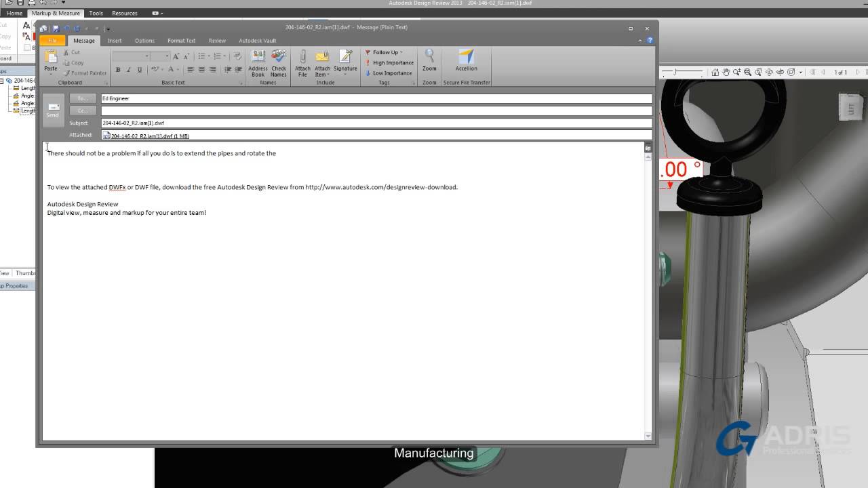Open the font name combo box
This screenshot has width=868, height=488.
coord(131,56)
